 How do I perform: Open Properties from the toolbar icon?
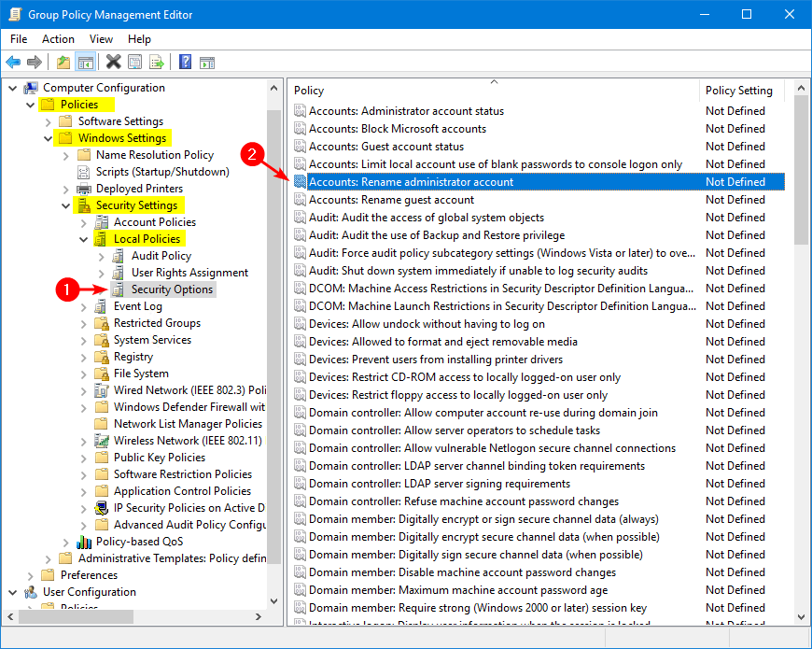(x=135, y=63)
